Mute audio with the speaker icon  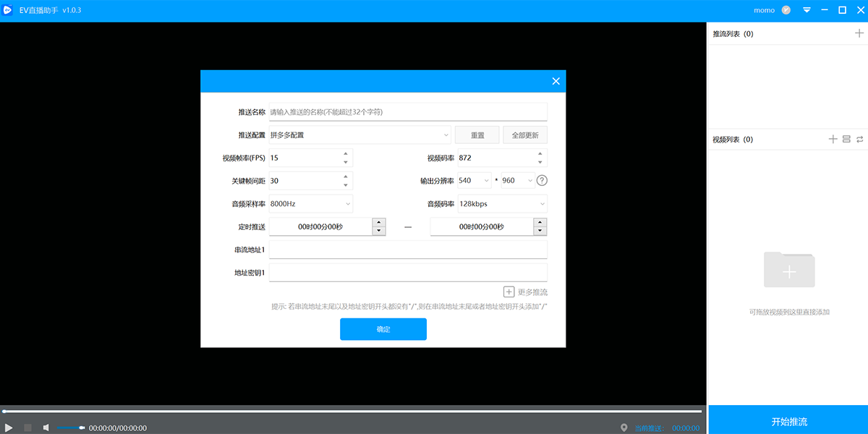tap(46, 427)
